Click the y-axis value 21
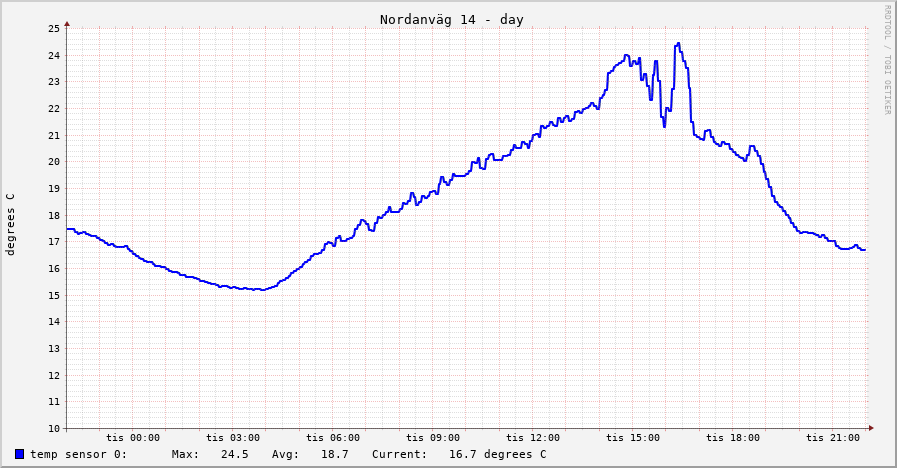The height and width of the screenshot is (468, 897). point(54,136)
